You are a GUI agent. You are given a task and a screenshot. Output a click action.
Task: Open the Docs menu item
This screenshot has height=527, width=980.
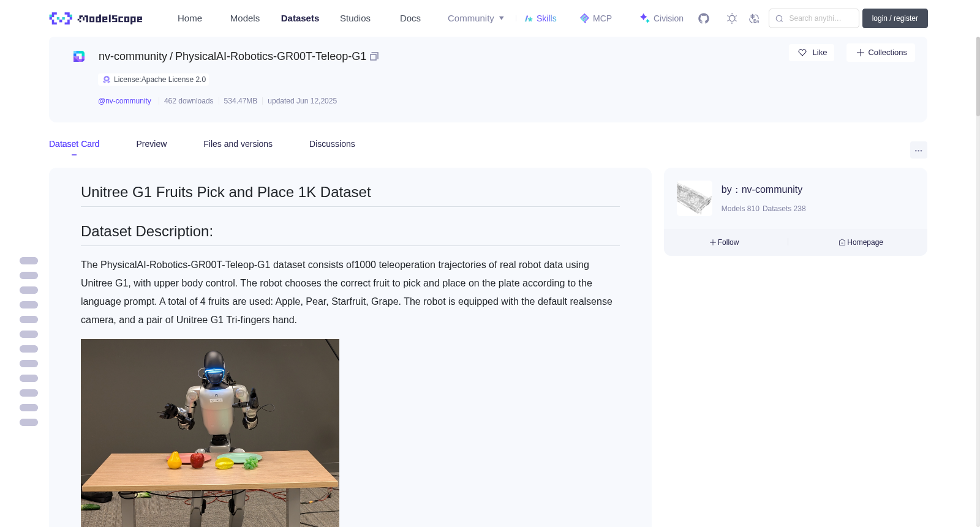tap(410, 18)
